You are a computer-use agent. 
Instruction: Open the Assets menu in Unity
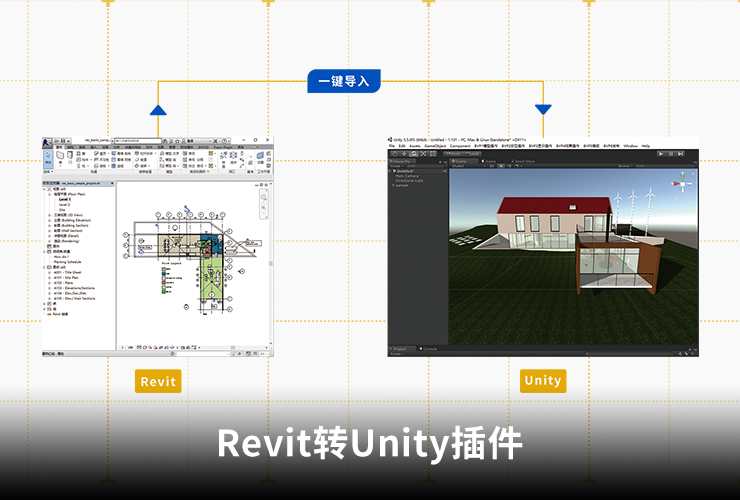click(x=415, y=146)
